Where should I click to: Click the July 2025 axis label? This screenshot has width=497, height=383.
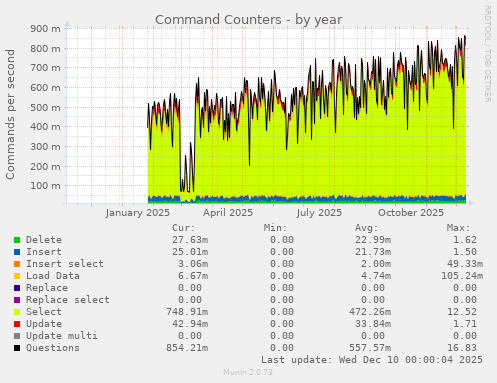[x=319, y=213]
